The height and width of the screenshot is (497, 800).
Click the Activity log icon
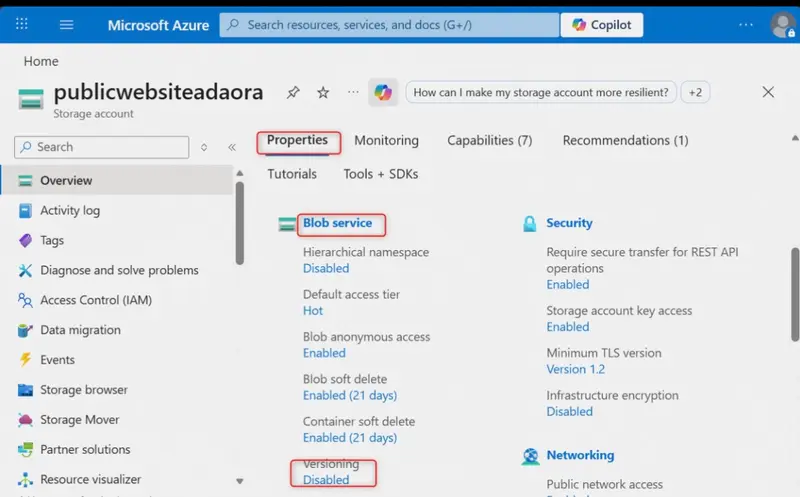pos(25,210)
